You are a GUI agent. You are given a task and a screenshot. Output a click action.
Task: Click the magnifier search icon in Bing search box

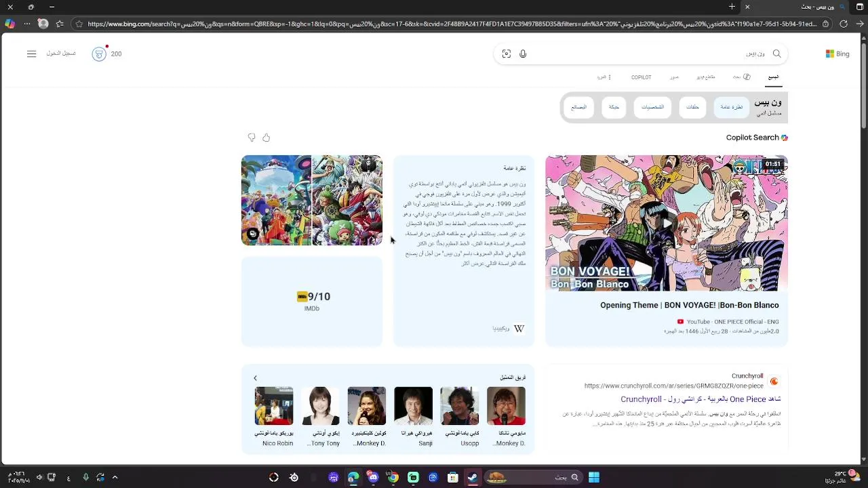click(x=777, y=54)
